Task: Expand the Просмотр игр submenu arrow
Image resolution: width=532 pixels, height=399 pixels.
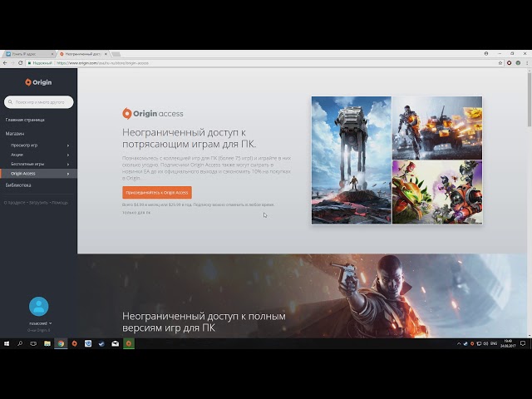Action: [x=68, y=145]
